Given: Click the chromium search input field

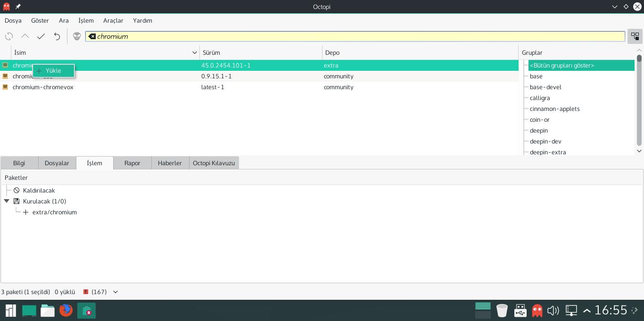Looking at the screenshot, I should 355,36.
